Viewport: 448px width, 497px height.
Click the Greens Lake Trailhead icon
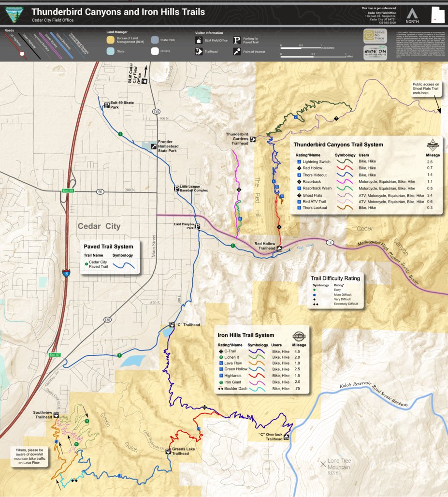(x=168, y=452)
